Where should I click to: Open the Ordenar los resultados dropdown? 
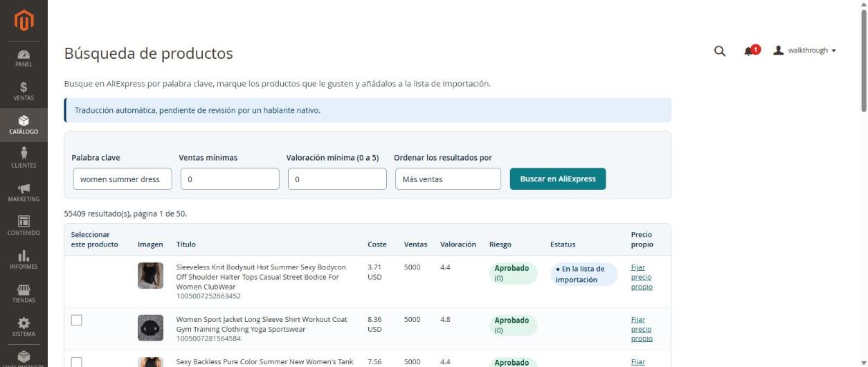[x=448, y=179]
